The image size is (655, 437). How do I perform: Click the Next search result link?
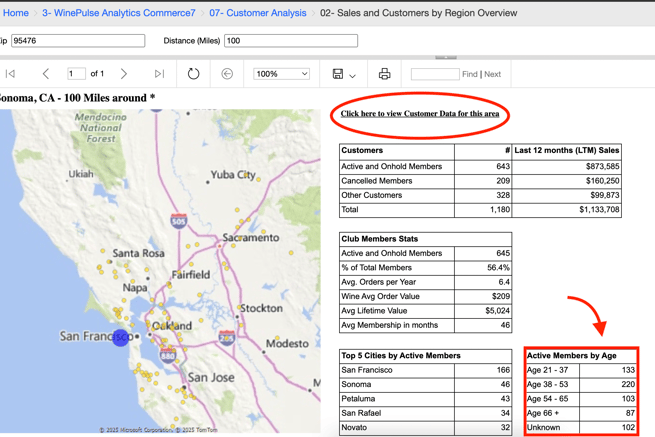[x=492, y=74]
